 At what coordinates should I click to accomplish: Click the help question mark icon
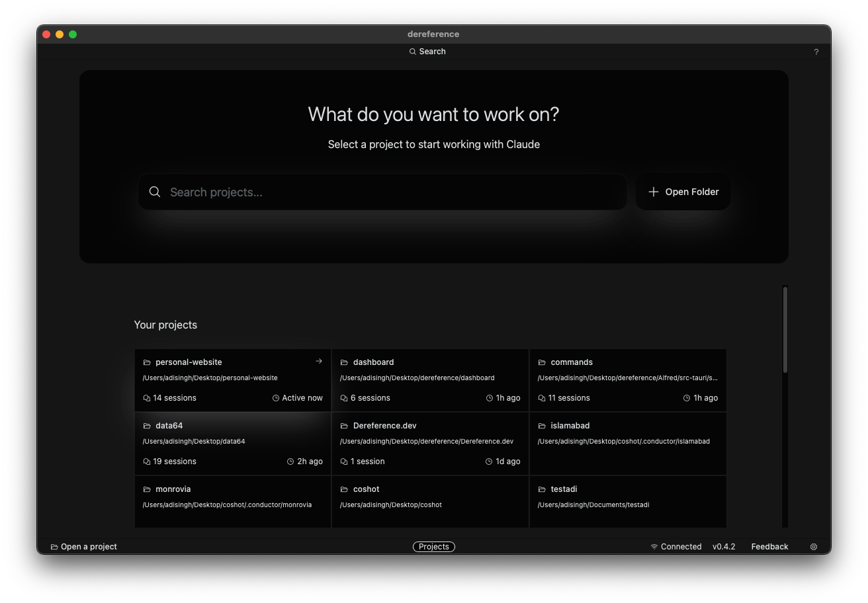[x=816, y=52]
